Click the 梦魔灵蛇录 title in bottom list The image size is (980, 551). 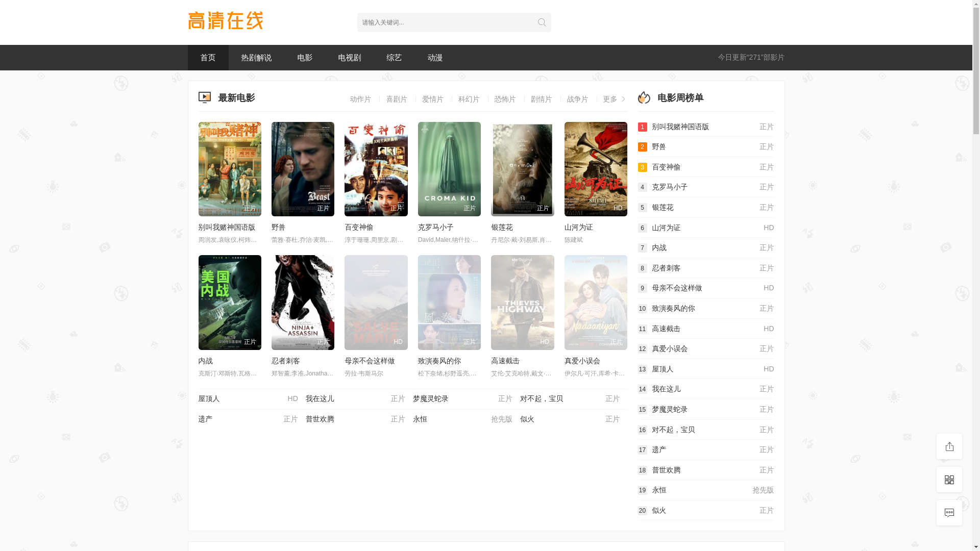(430, 398)
